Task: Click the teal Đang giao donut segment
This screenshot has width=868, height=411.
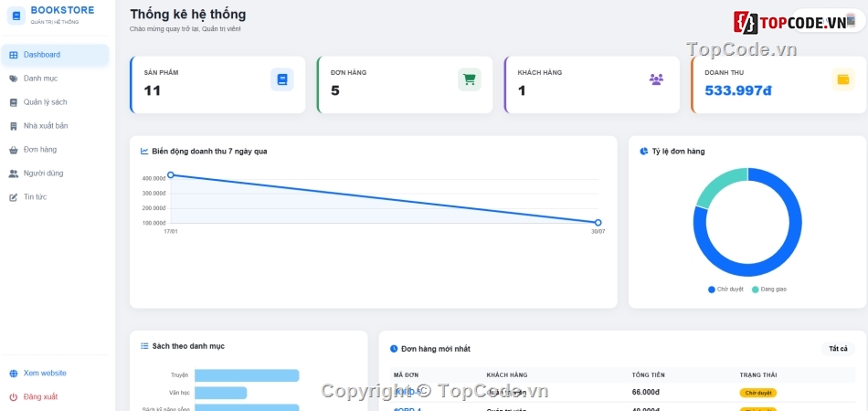Action: pos(720,186)
